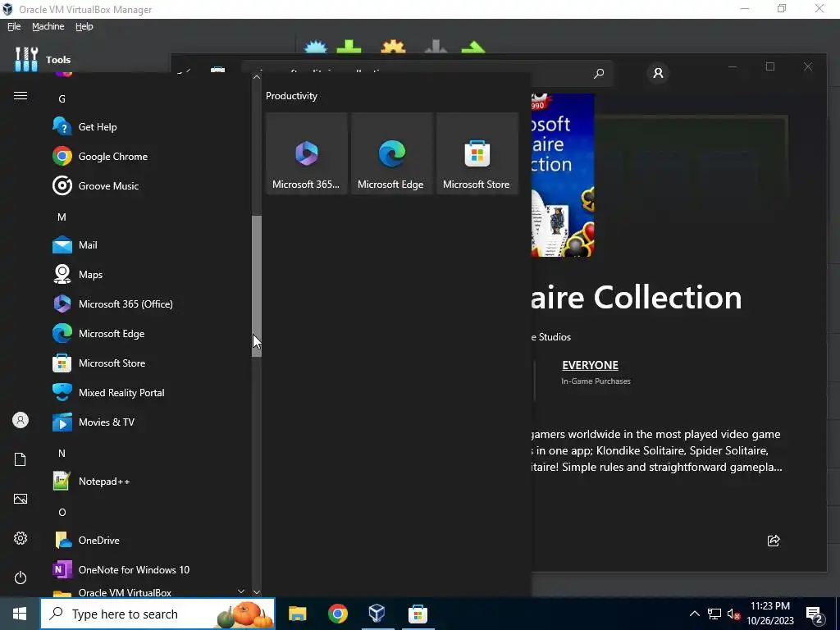Click the Solitaire Collection cover thumbnail
Viewport: 840px width, 630px height.
coord(563,176)
